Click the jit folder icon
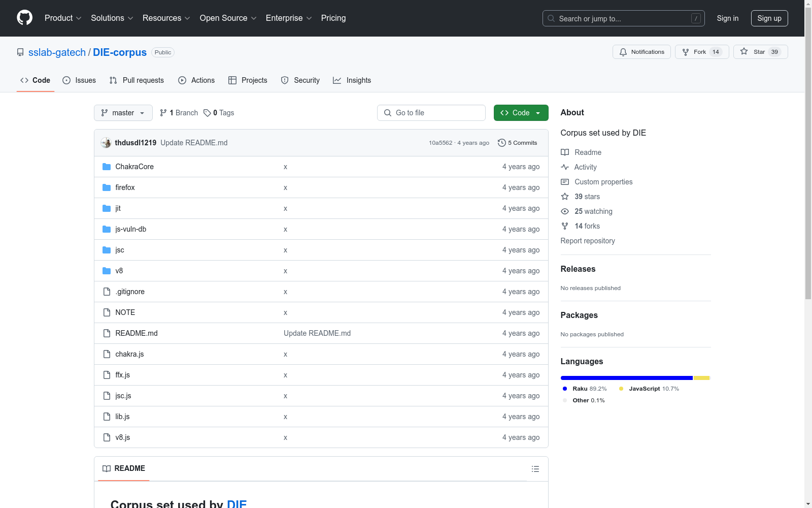The image size is (812, 508). coord(107,208)
